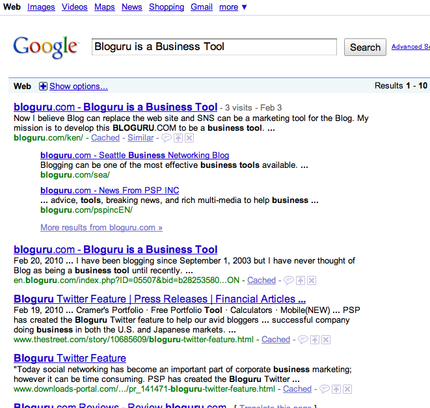This screenshot has width=430, height=408.
Task: Remove the en.bloguru.com result with X icon
Action: [x=311, y=281]
